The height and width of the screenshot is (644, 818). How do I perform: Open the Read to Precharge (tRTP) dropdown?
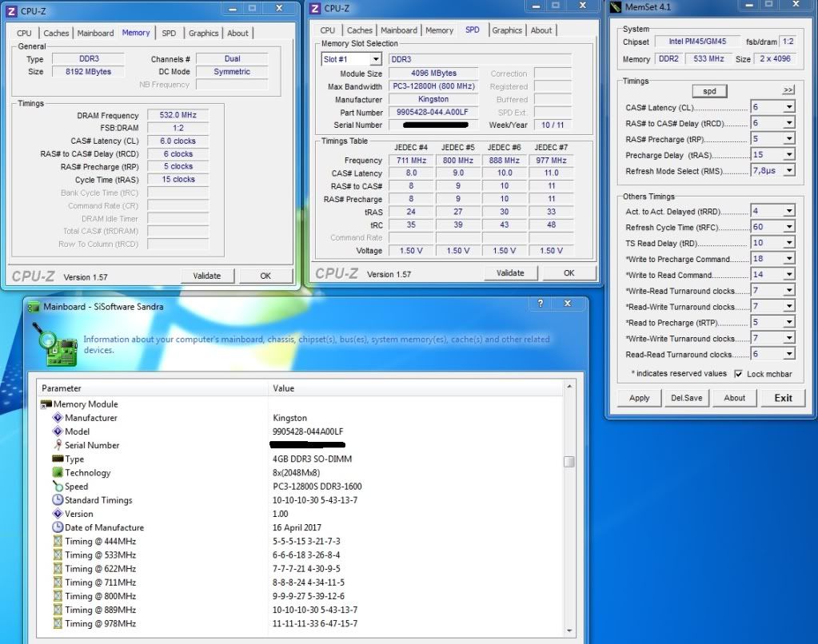point(789,322)
